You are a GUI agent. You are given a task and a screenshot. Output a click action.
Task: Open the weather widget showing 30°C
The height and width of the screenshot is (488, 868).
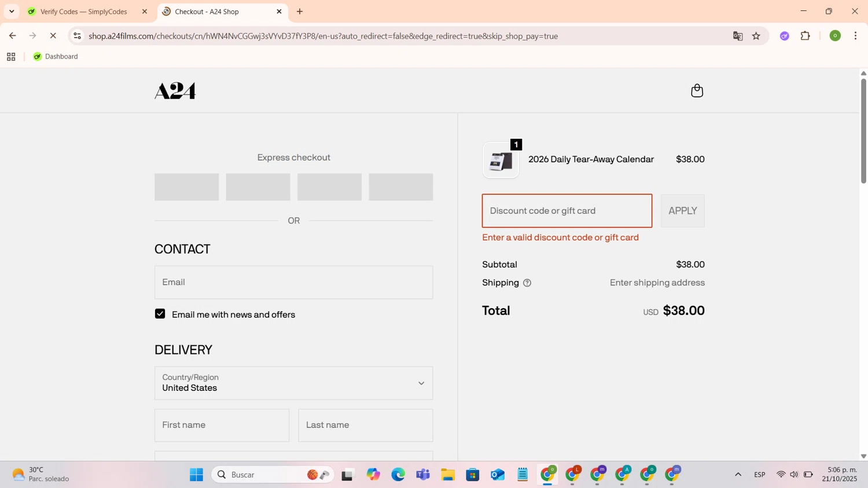[41, 475]
